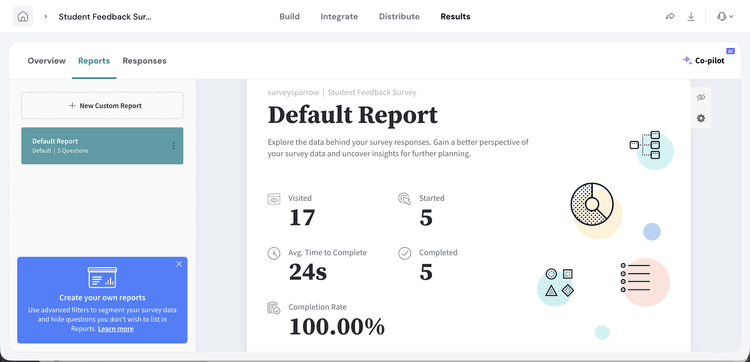This screenshot has width=750, height=362.
Task: Open the Student Feedback Survey breadcrumb title
Action: click(x=105, y=17)
